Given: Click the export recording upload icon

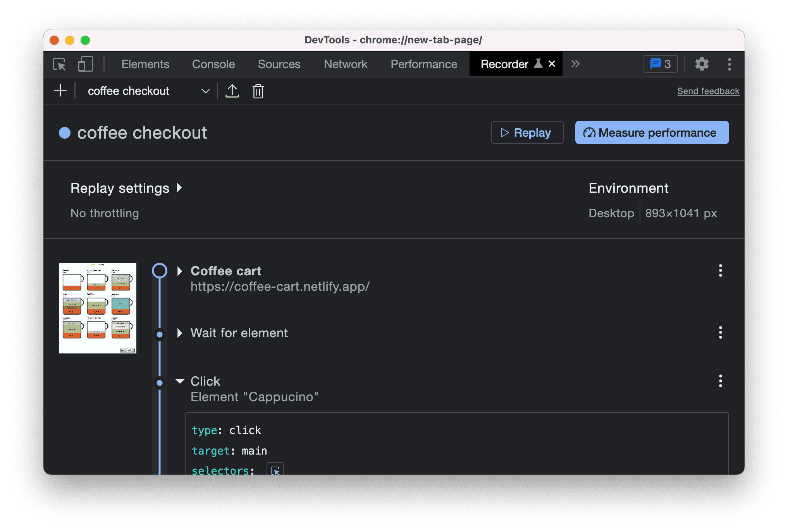Looking at the screenshot, I should click(232, 91).
